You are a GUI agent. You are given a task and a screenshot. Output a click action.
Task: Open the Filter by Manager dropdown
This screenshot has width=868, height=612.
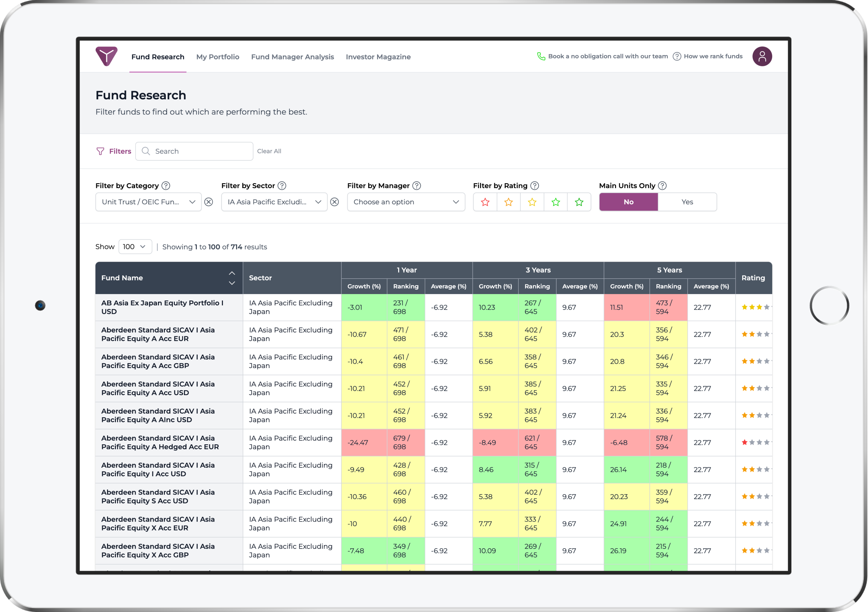[406, 202]
